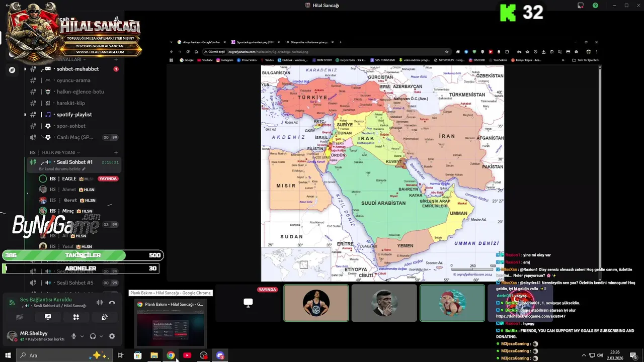Collapse the HALK MEYDANI category
This screenshot has height=362, width=644.
point(54,152)
